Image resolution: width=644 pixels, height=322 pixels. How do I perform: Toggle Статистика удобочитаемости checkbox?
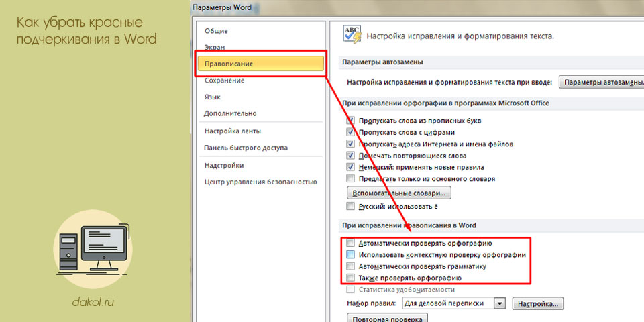pyautogui.click(x=350, y=290)
